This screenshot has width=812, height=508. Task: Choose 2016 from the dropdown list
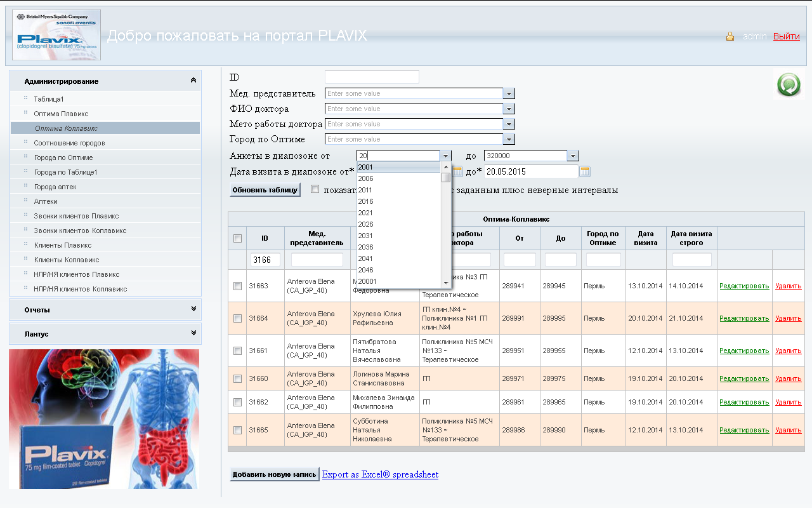coord(365,201)
